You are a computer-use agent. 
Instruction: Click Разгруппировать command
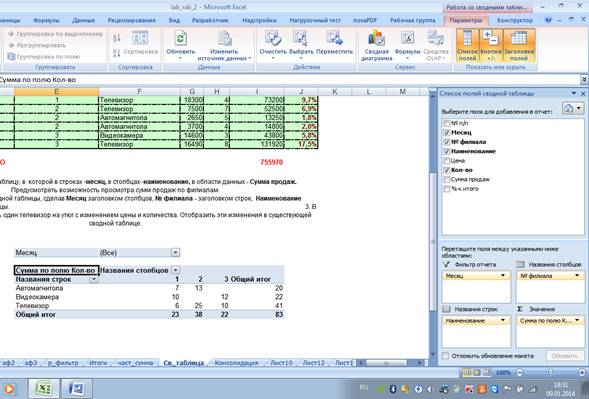coord(37,45)
